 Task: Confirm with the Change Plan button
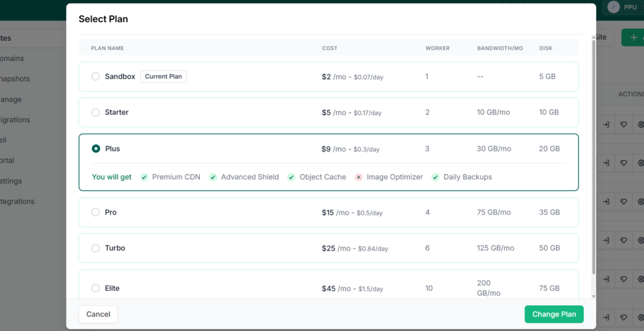pos(554,314)
